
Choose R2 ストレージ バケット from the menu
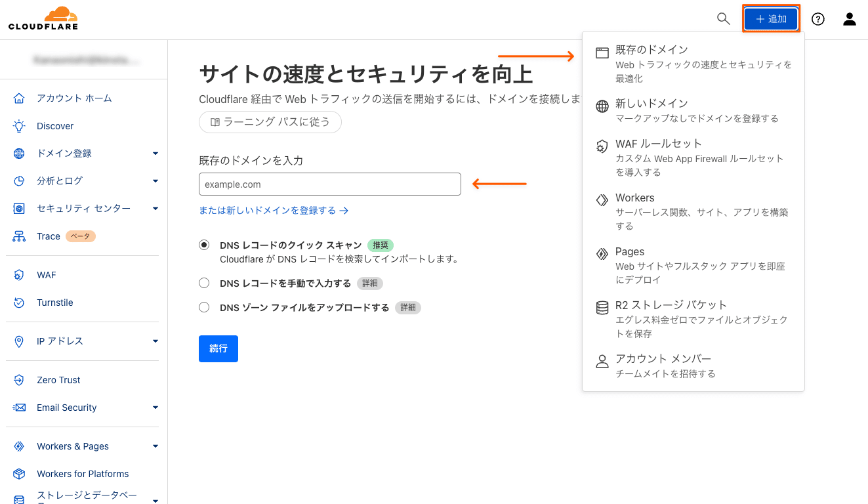[671, 305]
